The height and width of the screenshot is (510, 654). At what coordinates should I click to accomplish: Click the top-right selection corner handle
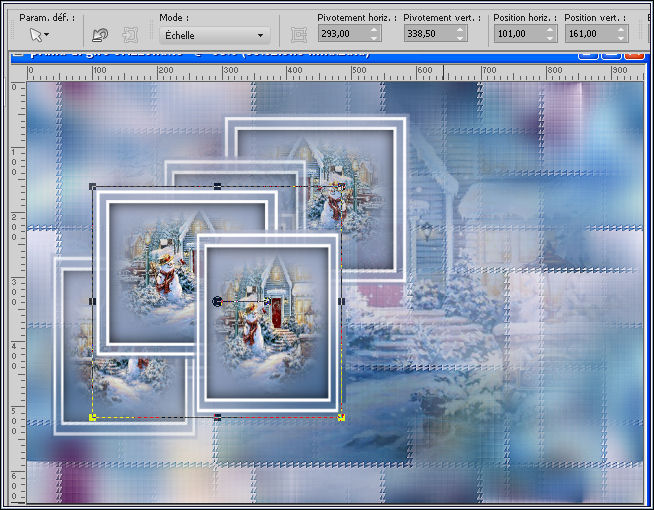pyautogui.click(x=341, y=186)
